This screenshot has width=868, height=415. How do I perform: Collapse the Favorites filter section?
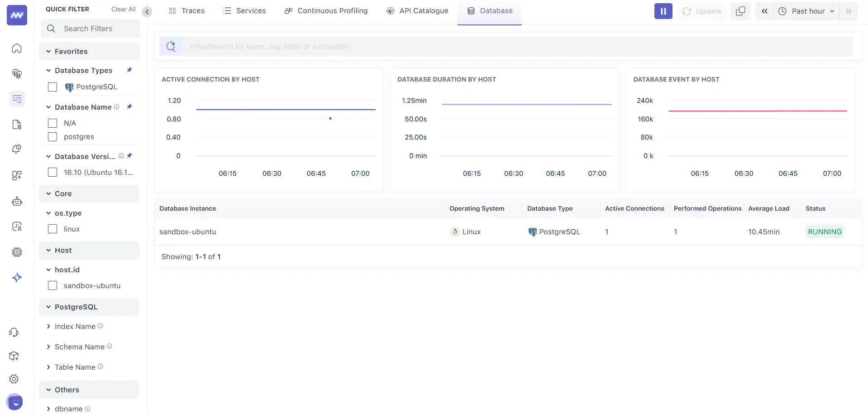point(48,51)
